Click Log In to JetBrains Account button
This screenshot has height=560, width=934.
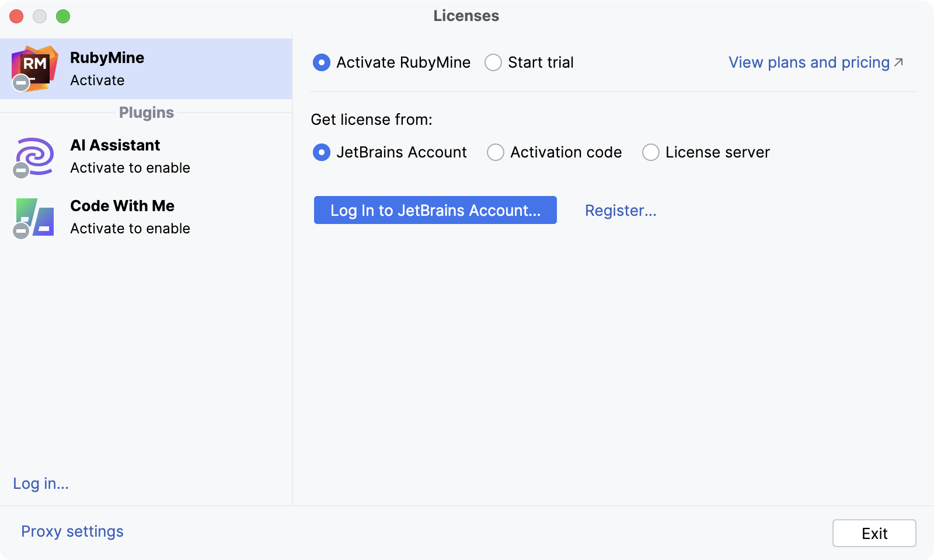(435, 210)
